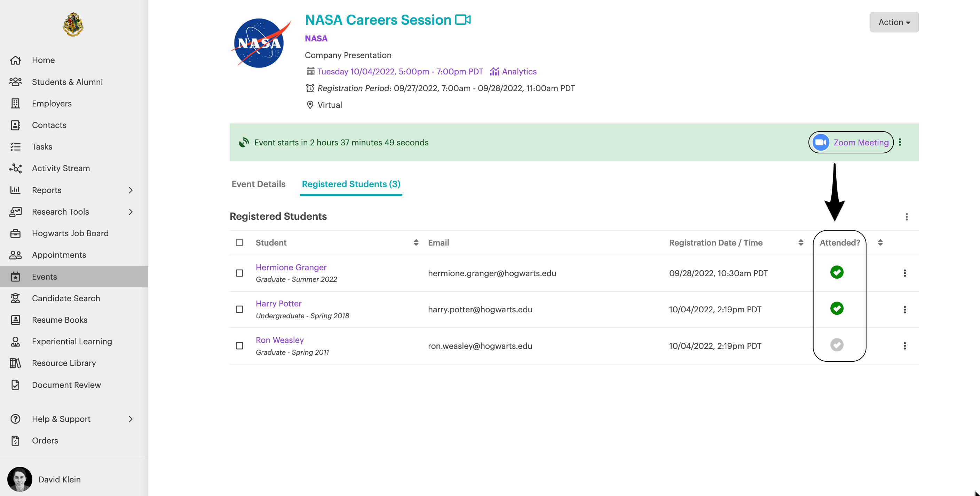Toggle Hermione Granger's attended checkmark
Screen dimensions: 980x496
(837, 272)
